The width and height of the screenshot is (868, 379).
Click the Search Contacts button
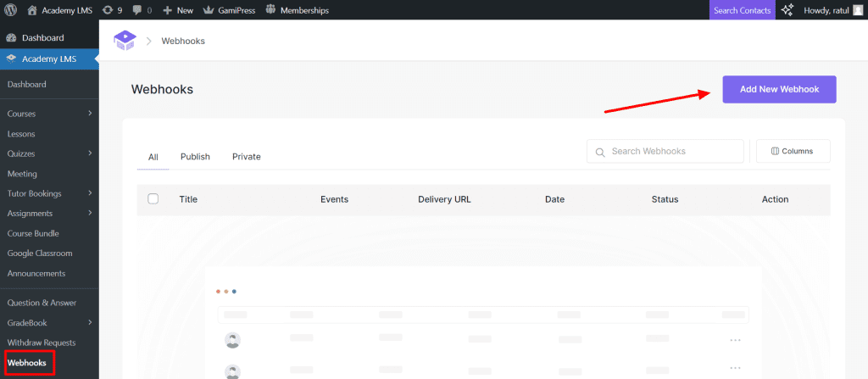(x=743, y=10)
